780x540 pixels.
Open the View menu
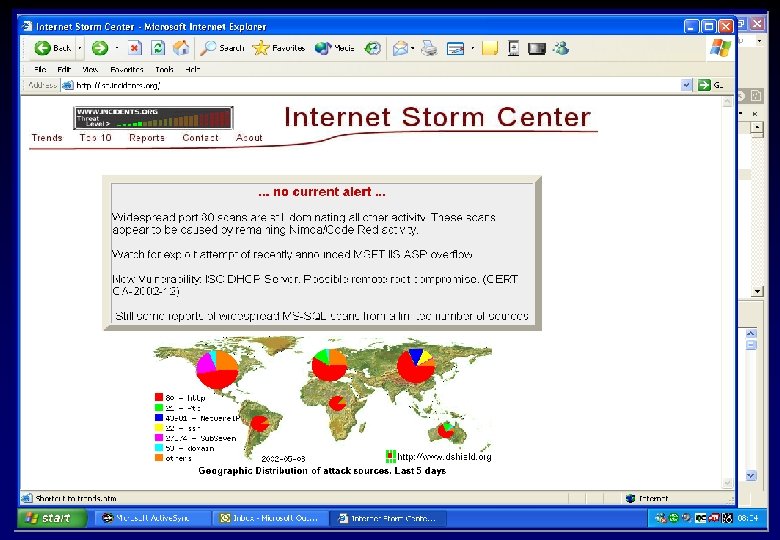click(90, 70)
